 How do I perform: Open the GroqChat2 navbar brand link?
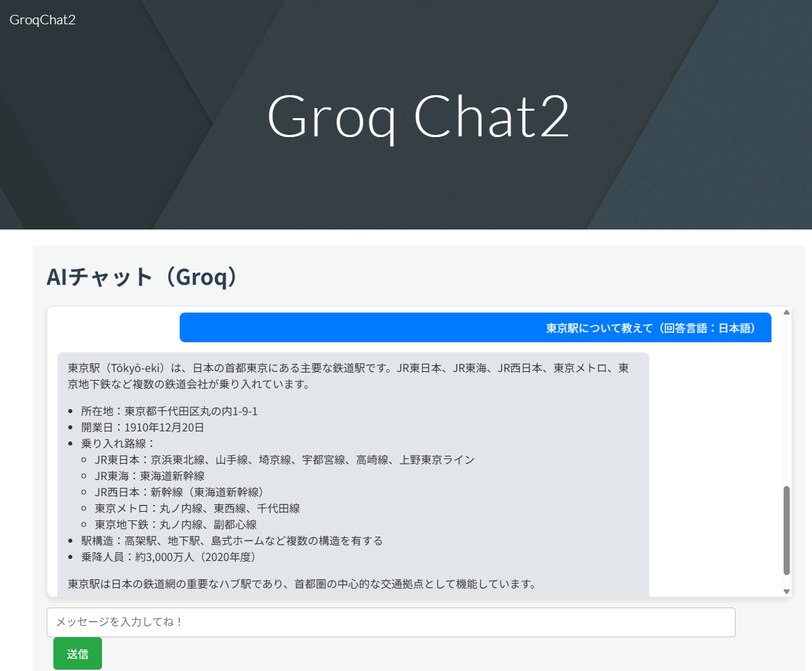pyautogui.click(x=43, y=20)
